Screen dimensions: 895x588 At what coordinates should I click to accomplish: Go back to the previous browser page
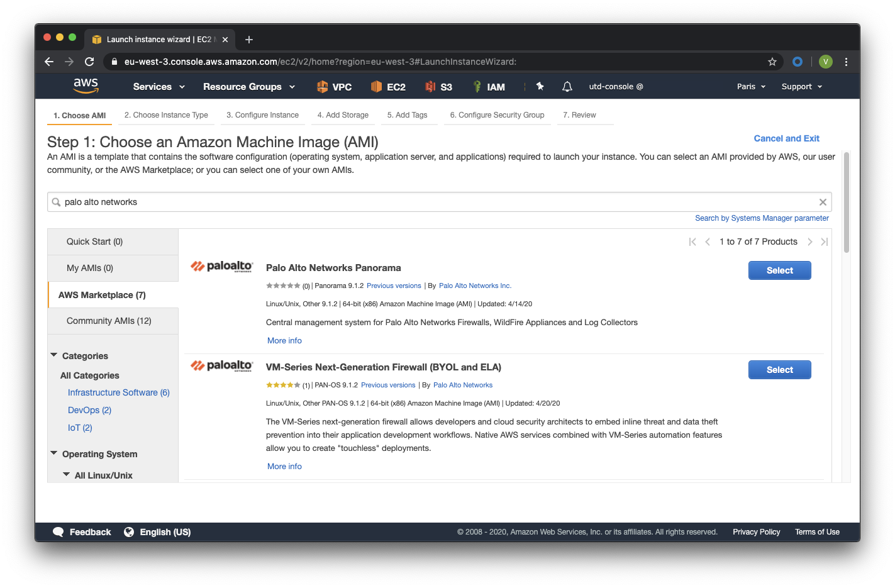(x=49, y=62)
